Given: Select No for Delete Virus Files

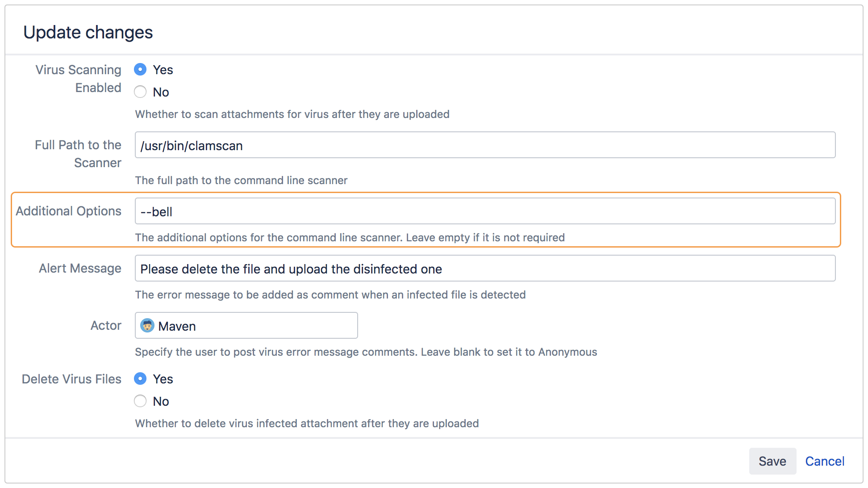Looking at the screenshot, I should tap(140, 401).
